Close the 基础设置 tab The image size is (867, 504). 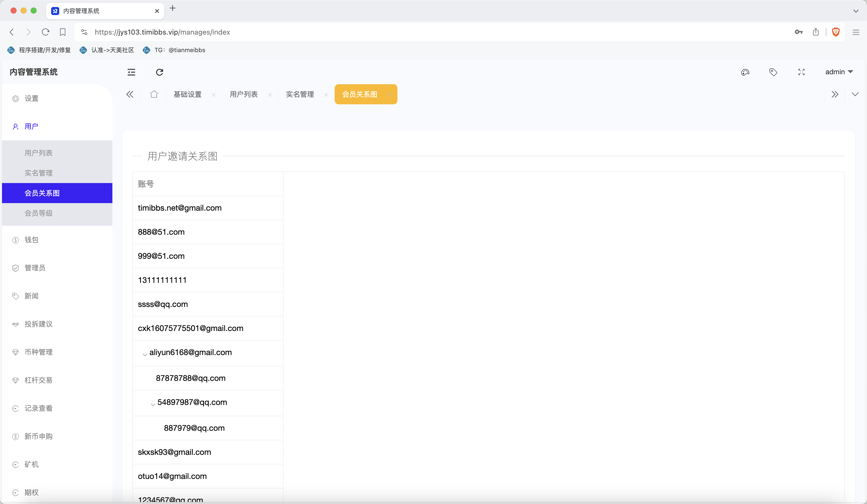[x=214, y=95]
